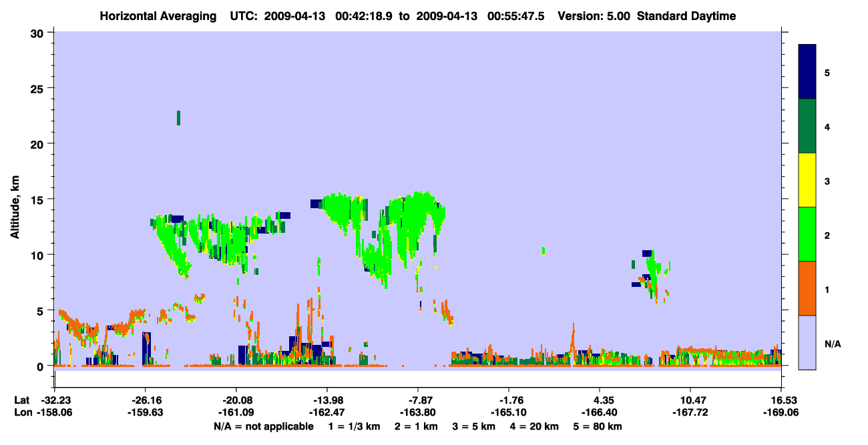Click the bright green colorbar segment labeled 2

(807, 234)
